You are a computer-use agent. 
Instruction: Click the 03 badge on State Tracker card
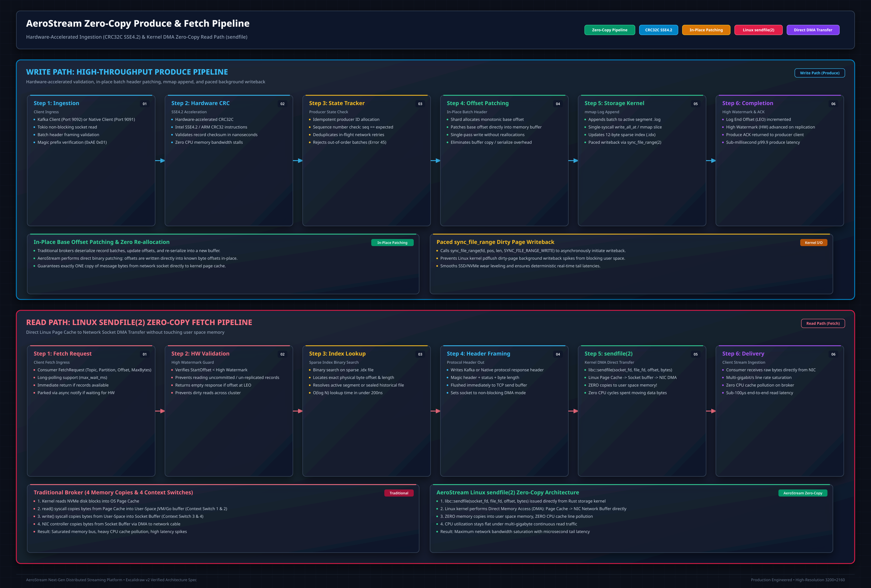[420, 104]
